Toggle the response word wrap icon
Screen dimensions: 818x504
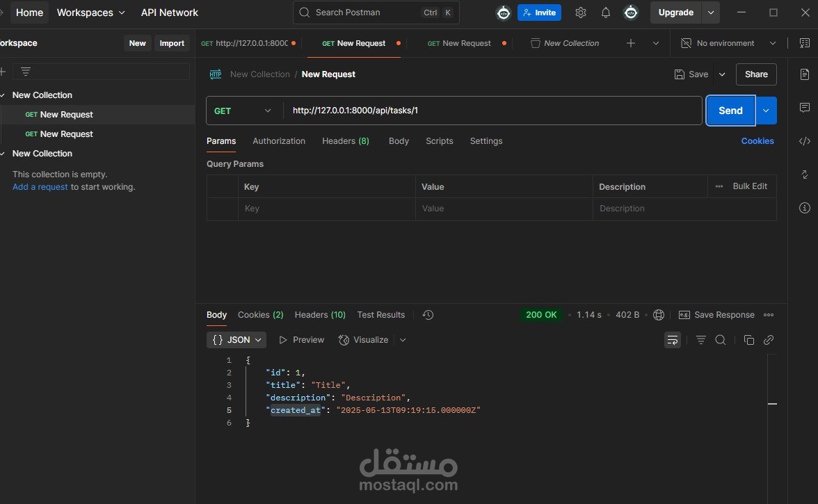click(x=673, y=340)
